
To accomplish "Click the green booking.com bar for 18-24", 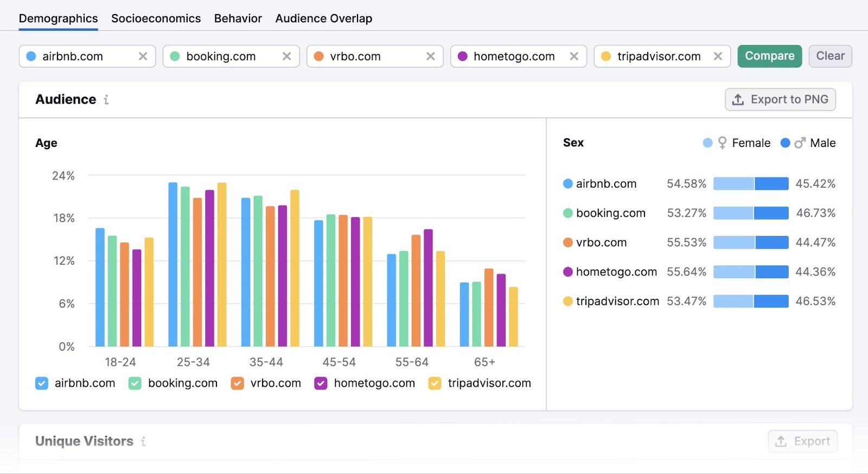I will (x=112, y=291).
